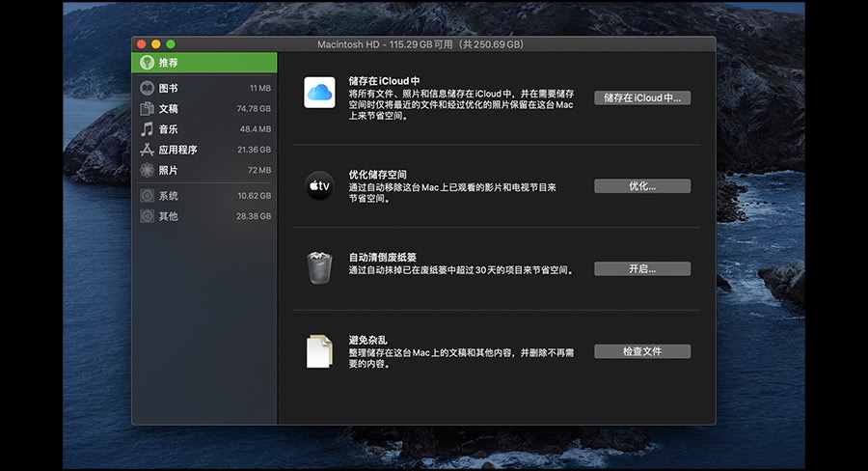
Task: Click the iCloud cloud icon
Action: [x=319, y=93]
